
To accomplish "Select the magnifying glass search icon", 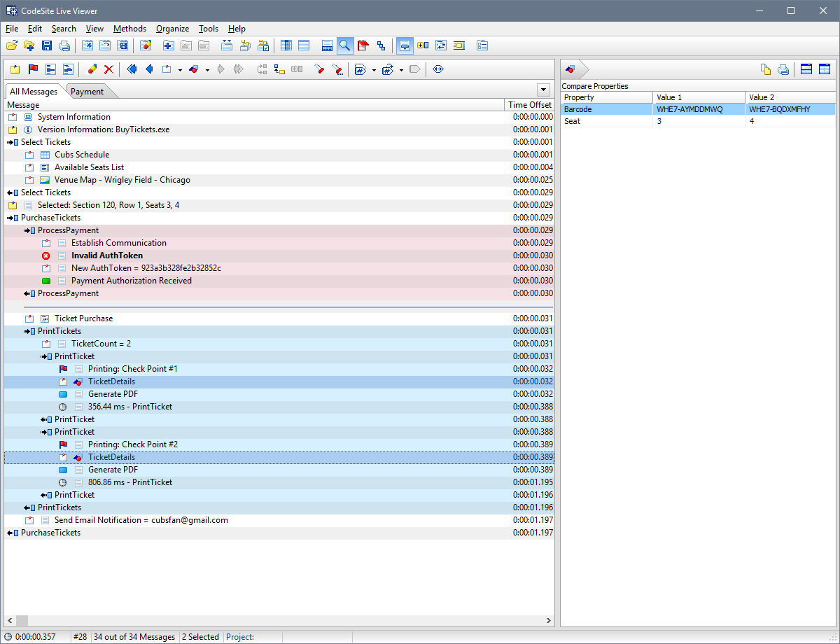I will pos(345,45).
